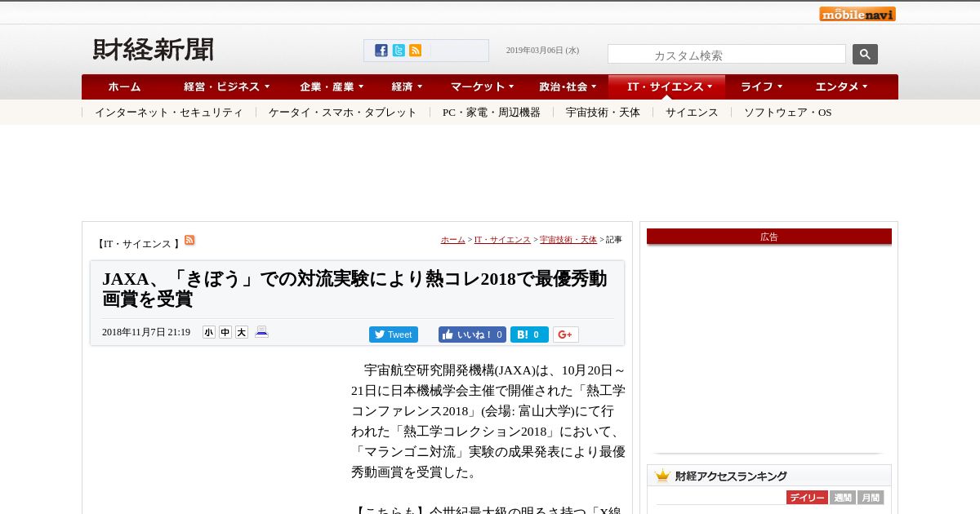
Task: Expand the 政治・社会 menu
Action: pyautogui.click(x=568, y=86)
